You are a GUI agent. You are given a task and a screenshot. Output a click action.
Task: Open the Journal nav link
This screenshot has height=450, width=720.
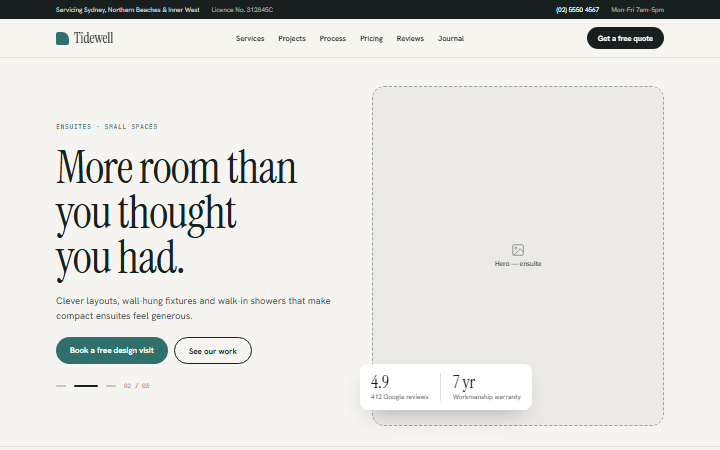(x=451, y=39)
